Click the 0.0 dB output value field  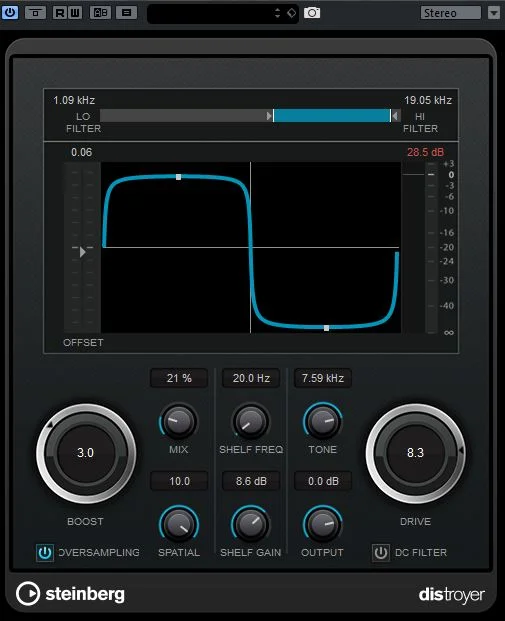pyautogui.click(x=323, y=481)
